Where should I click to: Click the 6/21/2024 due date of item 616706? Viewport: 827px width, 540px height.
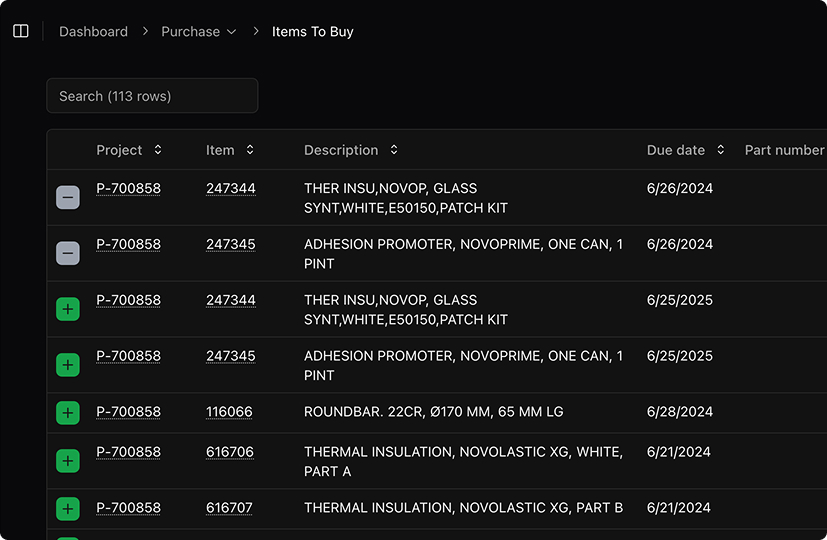[678, 452]
